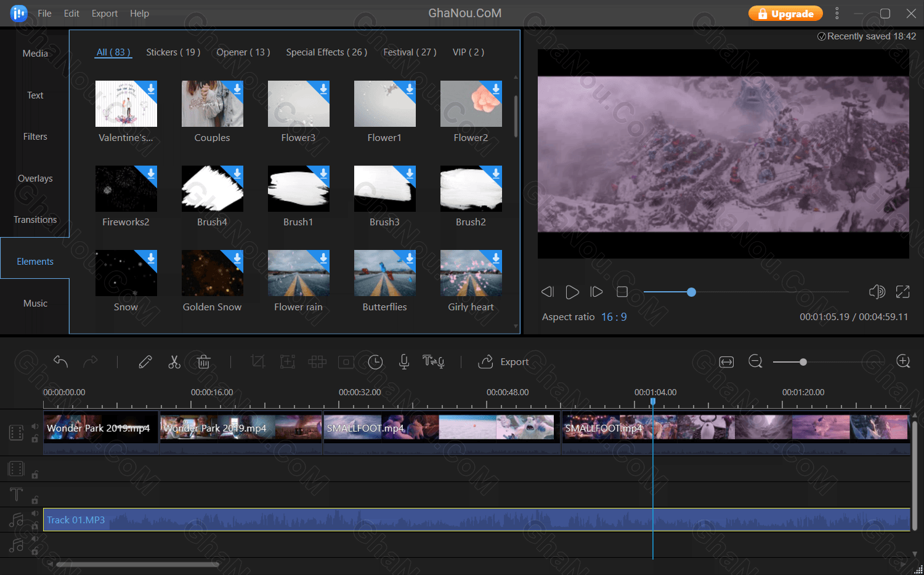The image size is (924, 575).
Task: Click the main video track film icon
Action: pyautogui.click(x=17, y=433)
